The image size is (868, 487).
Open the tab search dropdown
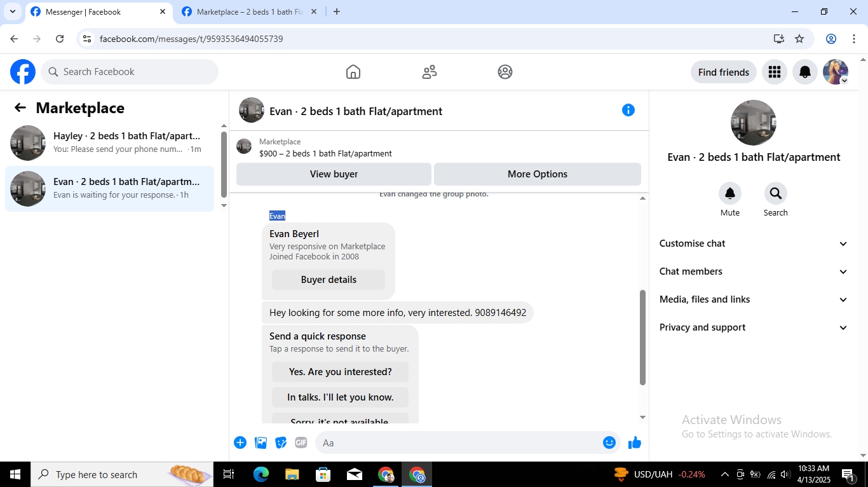(x=13, y=11)
